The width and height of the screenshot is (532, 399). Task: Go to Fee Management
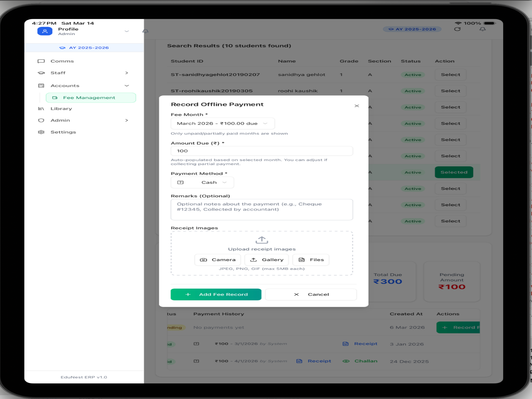tap(91, 98)
